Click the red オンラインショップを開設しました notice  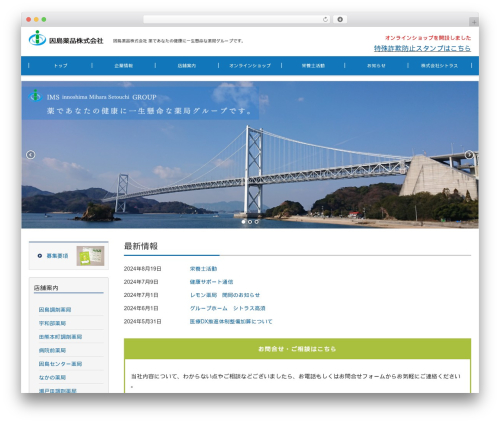[428, 38]
